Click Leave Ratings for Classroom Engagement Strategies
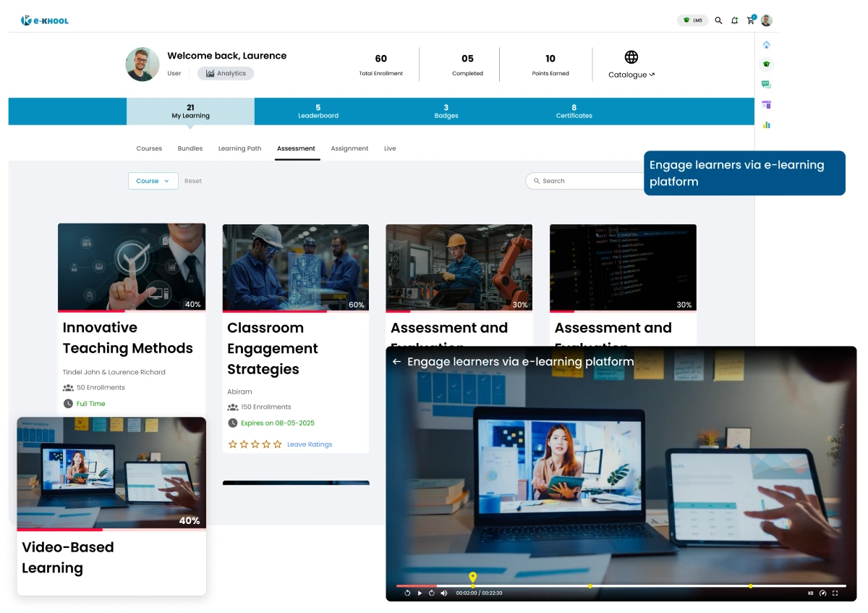Image resolution: width=868 pixels, height=613 pixels. pyautogui.click(x=310, y=444)
